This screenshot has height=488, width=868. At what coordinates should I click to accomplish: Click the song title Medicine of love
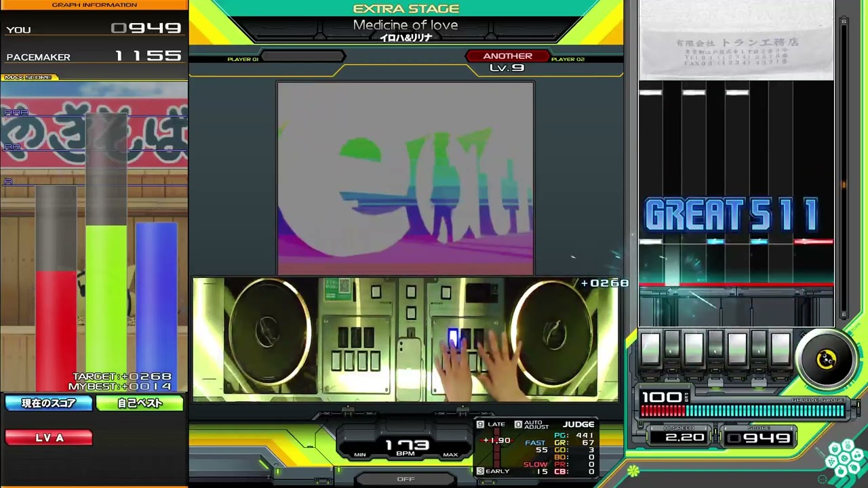click(x=406, y=25)
